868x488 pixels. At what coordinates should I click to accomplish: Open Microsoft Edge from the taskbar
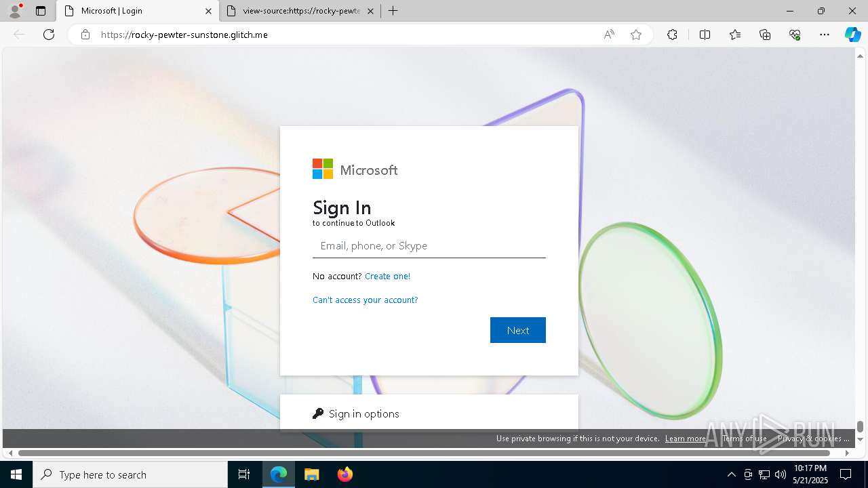point(279,474)
